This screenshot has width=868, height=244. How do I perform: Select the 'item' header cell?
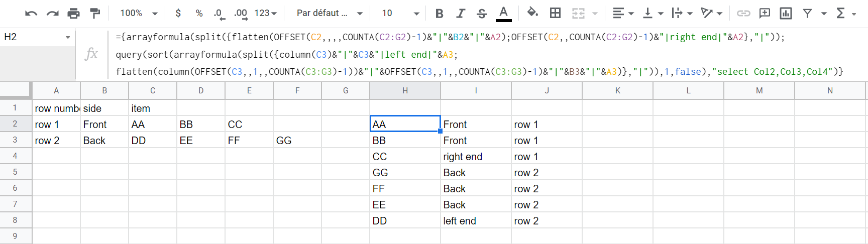click(153, 108)
